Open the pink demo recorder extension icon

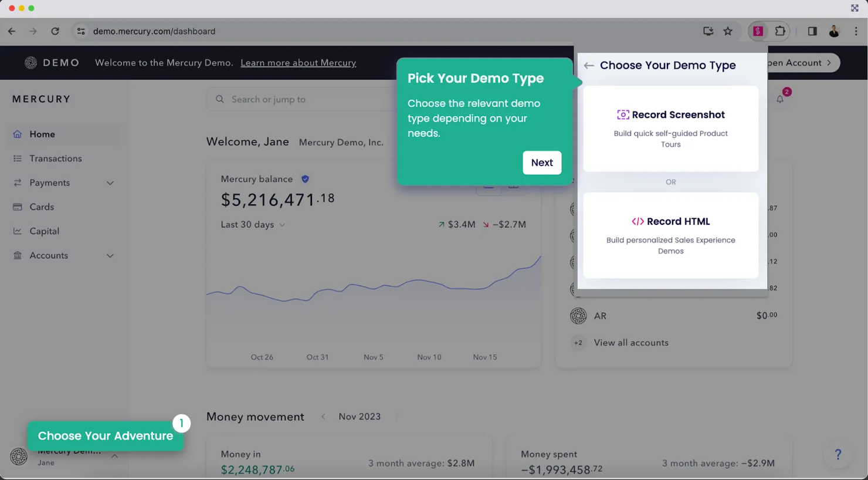click(x=758, y=31)
